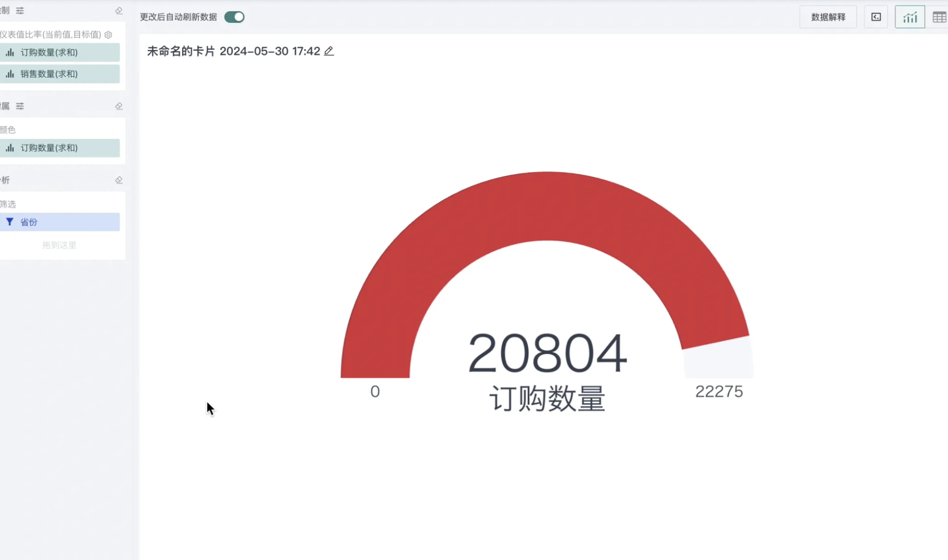
Task: Open the 省份 filter item
Action: 60,222
